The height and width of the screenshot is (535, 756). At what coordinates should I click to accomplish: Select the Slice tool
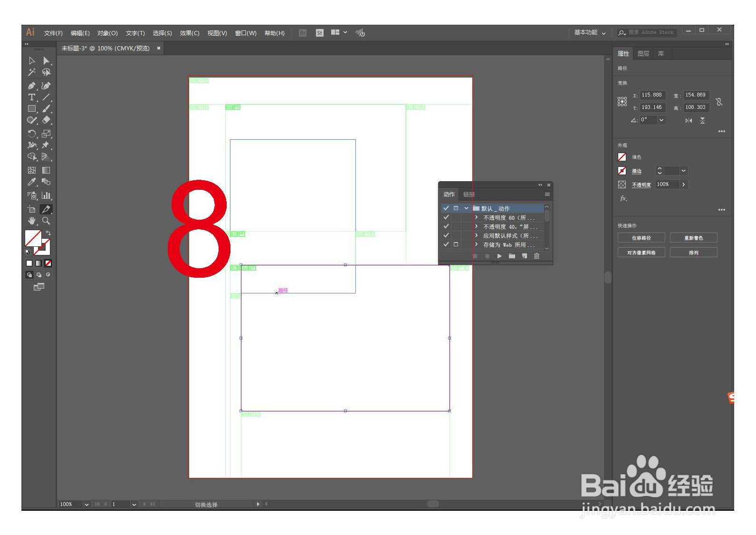coord(46,209)
